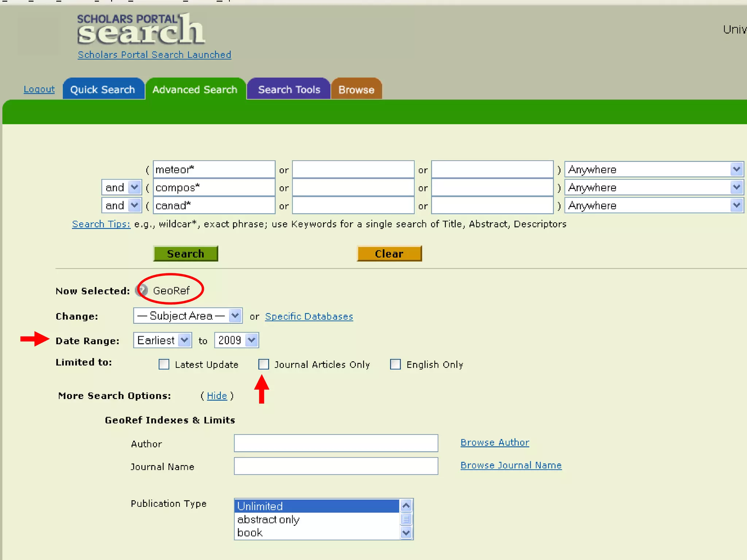
Task: Open first Anywhere field dropdown
Action: tap(654, 169)
